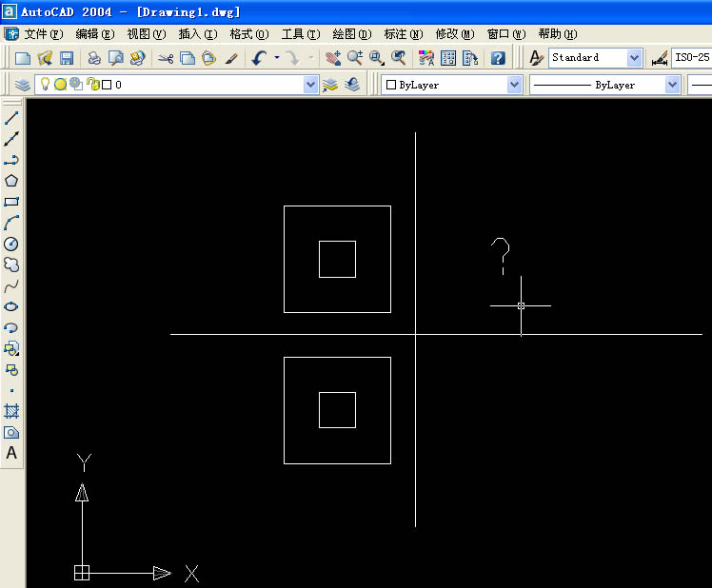Expand the ByLayer color dropdown
The width and height of the screenshot is (712, 588).
(514, 85)
